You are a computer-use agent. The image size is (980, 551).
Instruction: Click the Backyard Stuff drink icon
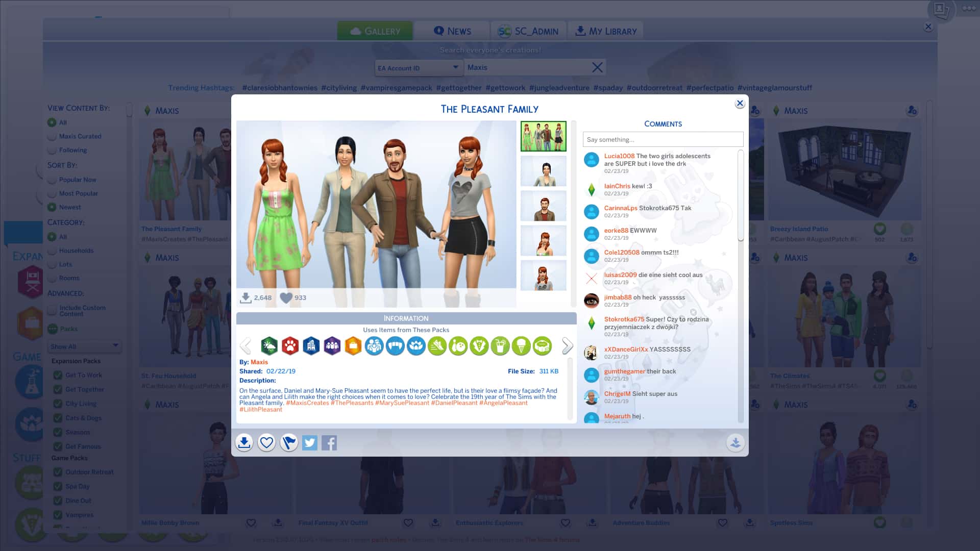500,346
